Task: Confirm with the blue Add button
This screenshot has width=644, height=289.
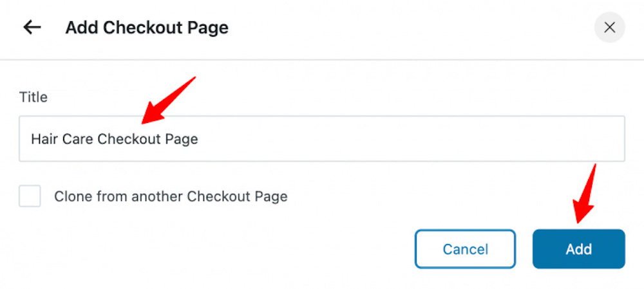Action: (x=579, y=248)
